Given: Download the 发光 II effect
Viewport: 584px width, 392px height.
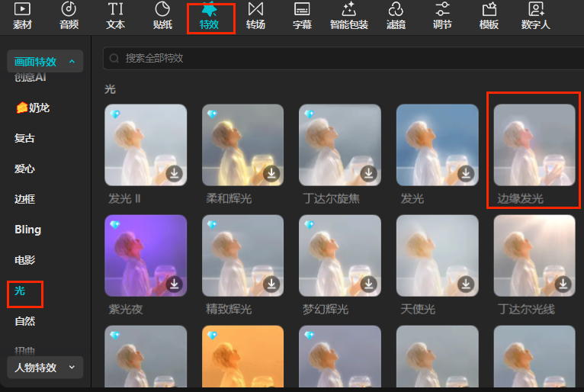Looking at the screenshot, I should (175, 174).
